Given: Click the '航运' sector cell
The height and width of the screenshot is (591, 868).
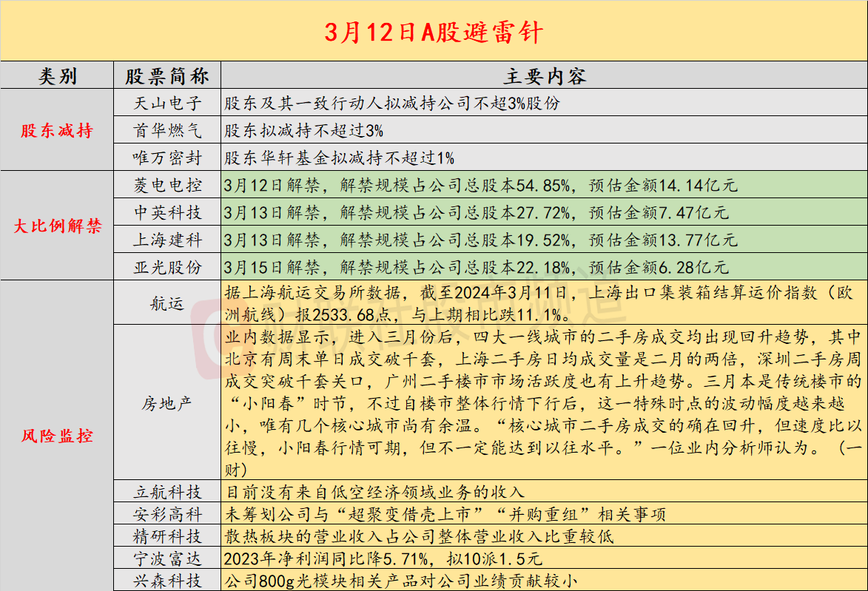Looking at the screenshot, I should tap(167, 303).
